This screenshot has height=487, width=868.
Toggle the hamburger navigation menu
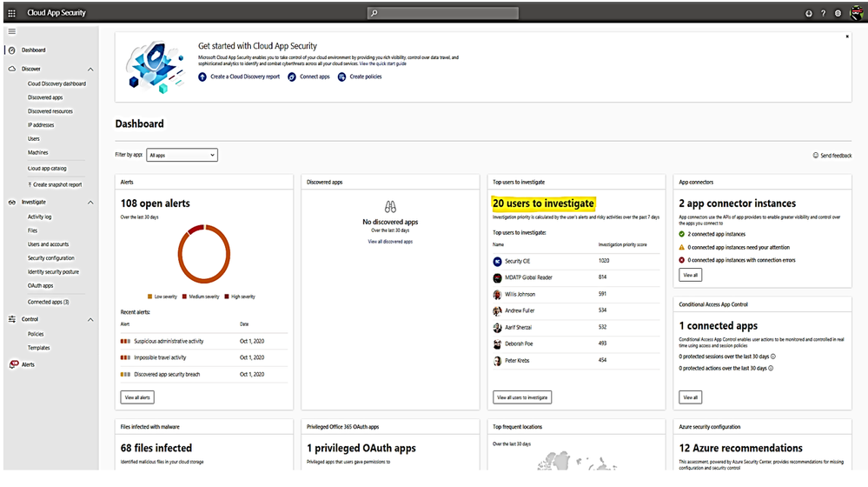coord(11,31)
